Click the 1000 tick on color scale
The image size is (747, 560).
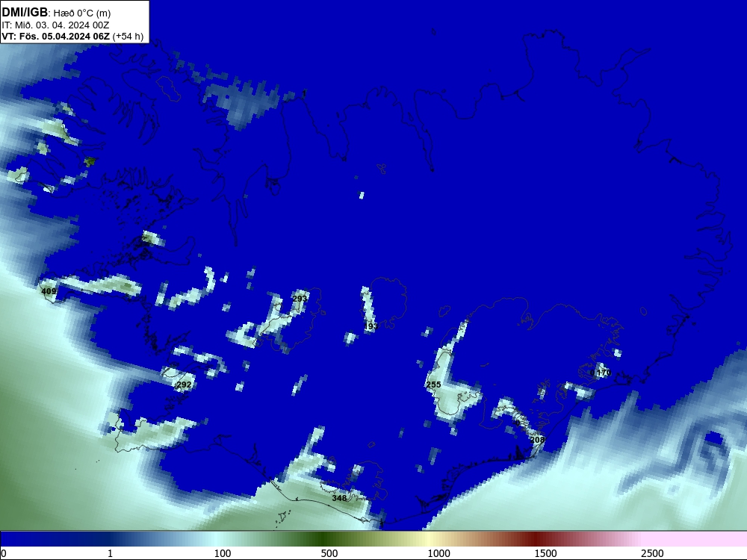(438, 553)
